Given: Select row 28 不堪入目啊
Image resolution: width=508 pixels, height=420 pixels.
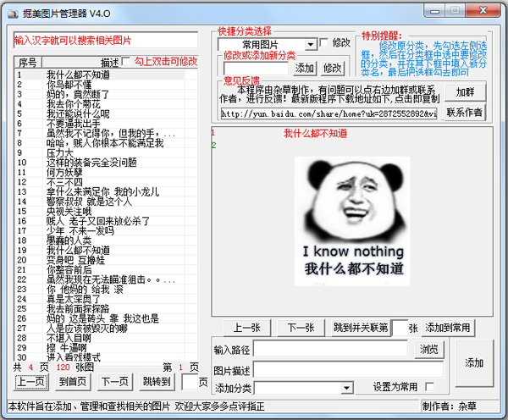Looking at the screenshot, I should (106, 338).
